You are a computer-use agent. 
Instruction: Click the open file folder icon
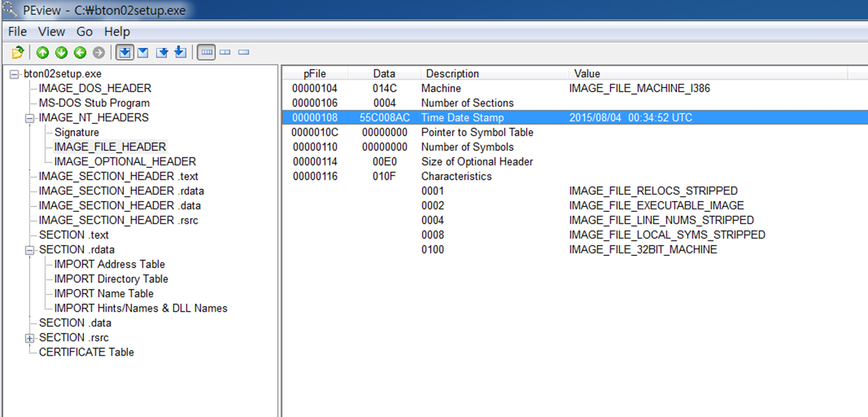pos(18,52)
